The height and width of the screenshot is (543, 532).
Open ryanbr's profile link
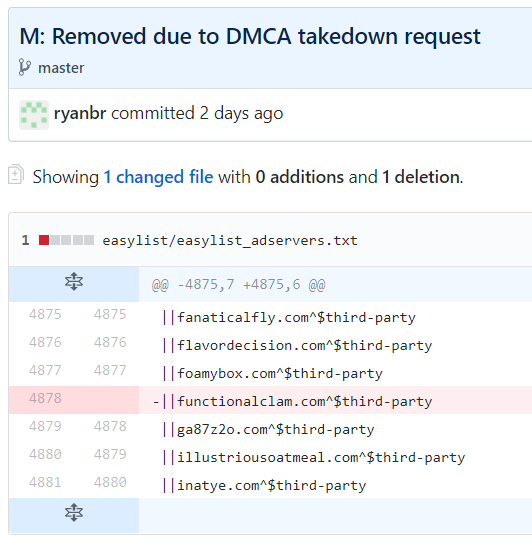pos(80,113)
